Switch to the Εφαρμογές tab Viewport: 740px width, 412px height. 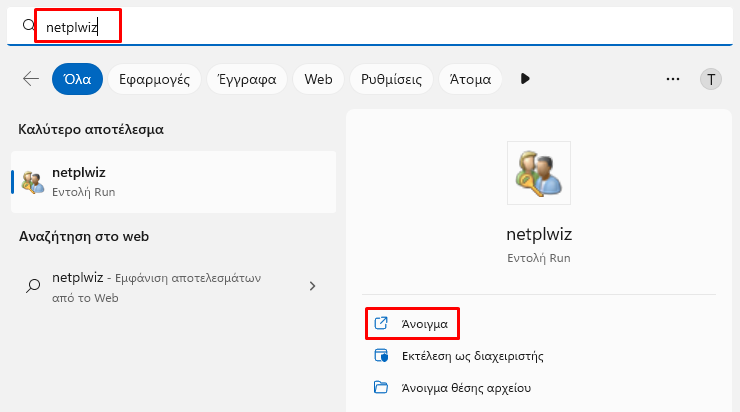pyautogui.click(x=154, y=79)
